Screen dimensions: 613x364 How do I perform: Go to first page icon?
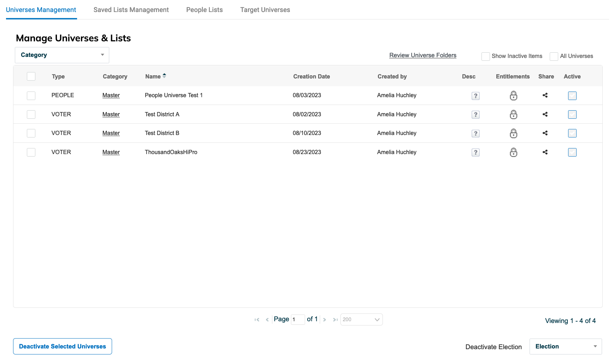[x=257, y=320]
